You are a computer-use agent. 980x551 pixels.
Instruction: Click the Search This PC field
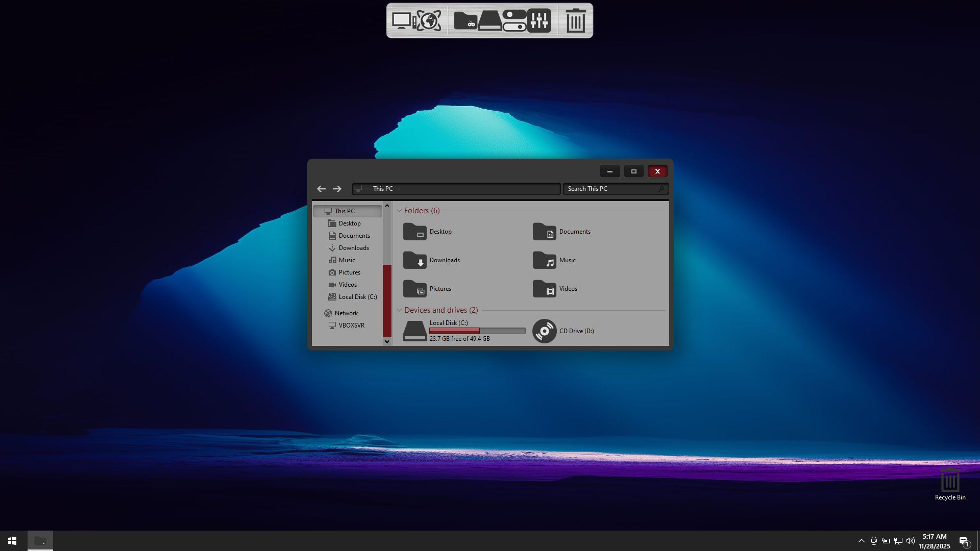pos(611,189)
